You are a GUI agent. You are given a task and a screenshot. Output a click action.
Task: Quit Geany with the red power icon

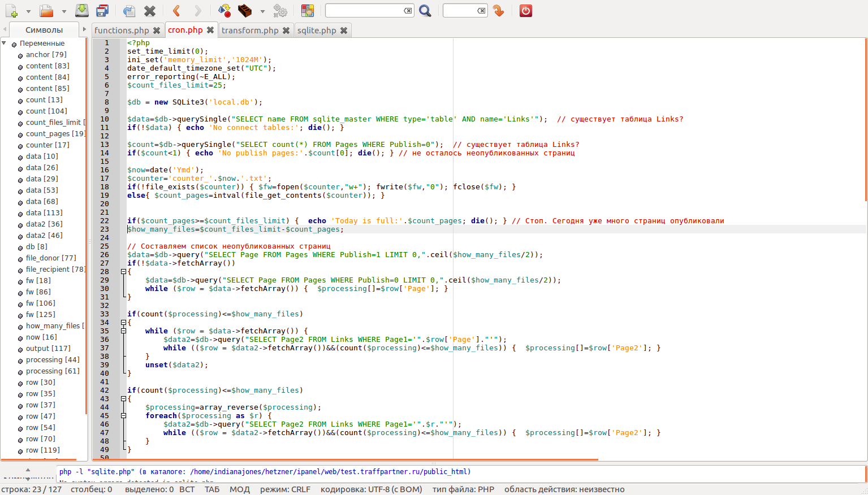click(x=526, y=11)
